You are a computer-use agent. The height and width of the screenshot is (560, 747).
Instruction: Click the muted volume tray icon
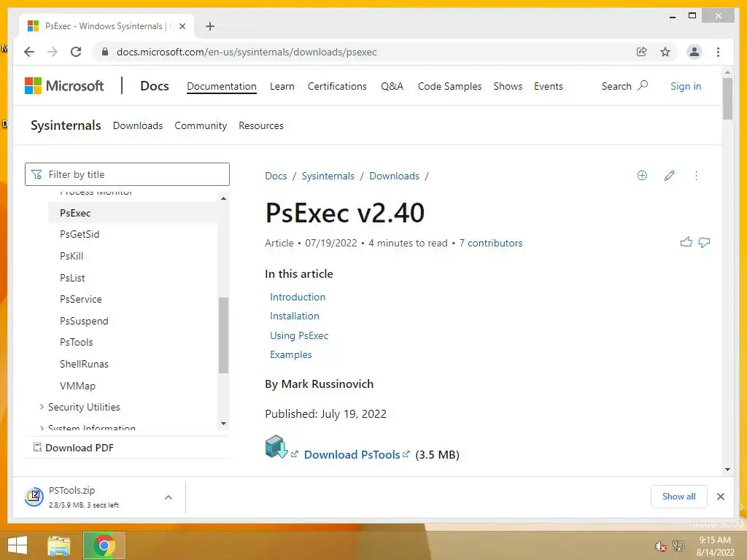pyautogui.click(x=660, y=546)
